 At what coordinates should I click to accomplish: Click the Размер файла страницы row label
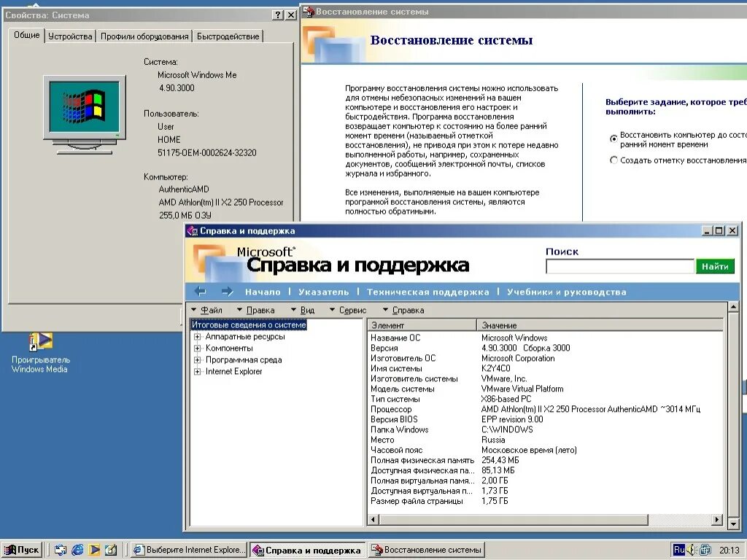[417, 501]
